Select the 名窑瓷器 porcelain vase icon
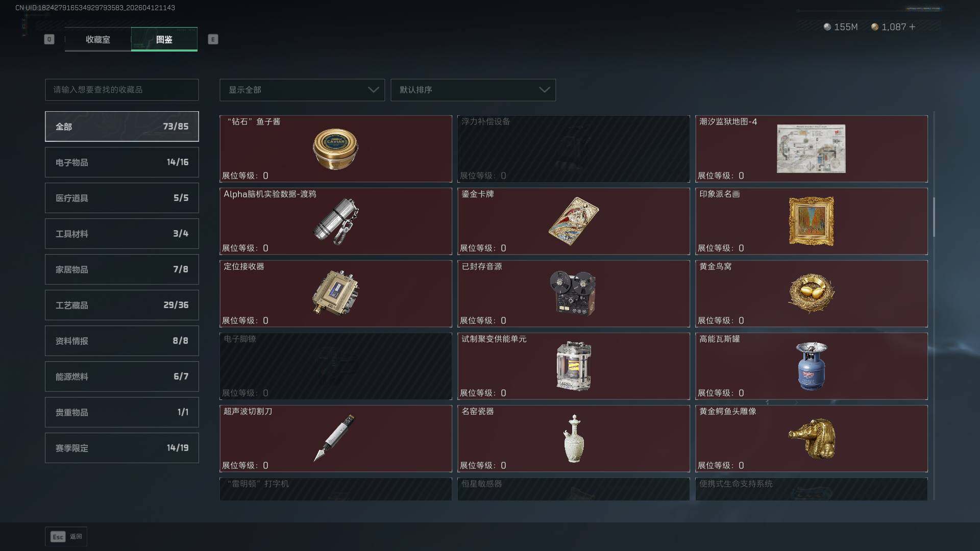The image size is (980, 551). tap(574, 439)
